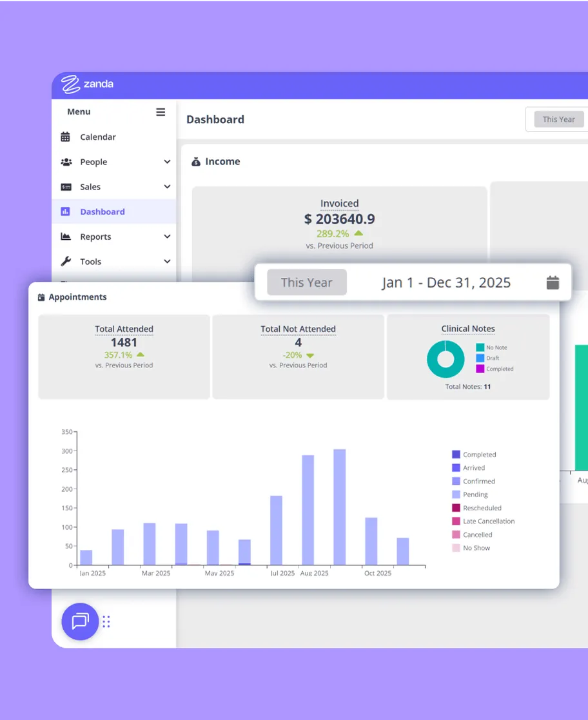
Task: Open date picker via calendar icon
Action: click(x=553, y=282)
